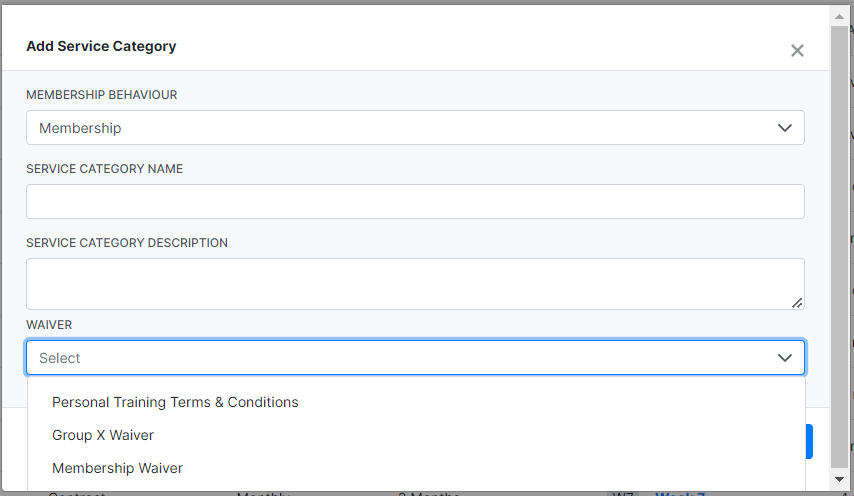Collapse the Waiver dropdown using its chevron
This screenshot has width=854, height=496.
[x=785, y=358]
